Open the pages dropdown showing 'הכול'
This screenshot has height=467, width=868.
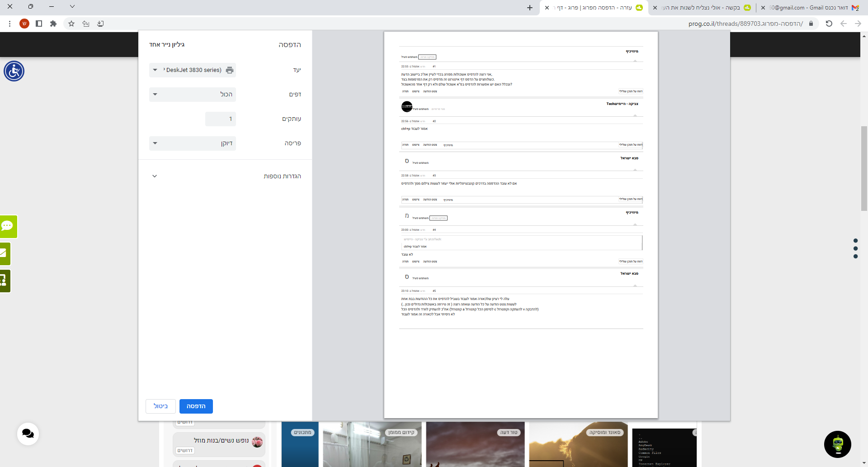tap(193, 95)
